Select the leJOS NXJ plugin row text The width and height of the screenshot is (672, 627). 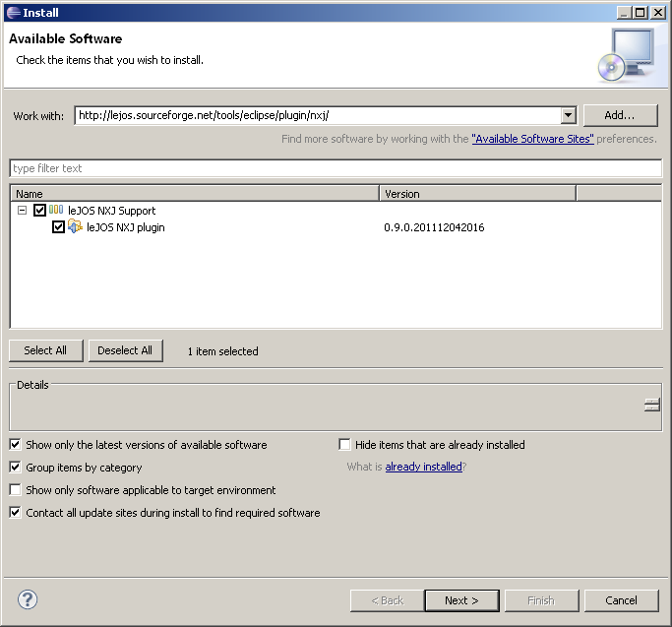coord(126,227)
